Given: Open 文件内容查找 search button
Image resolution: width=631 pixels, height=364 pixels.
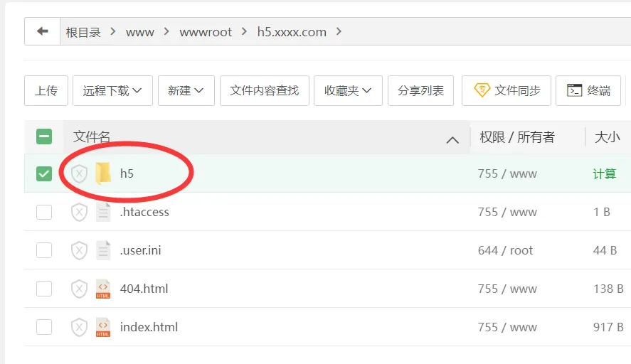Looking at the screenshot, I should tap(265, 91).
